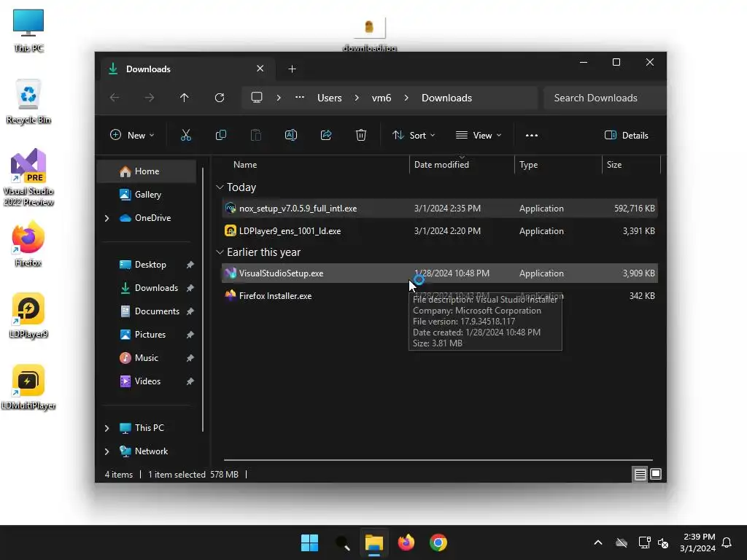Select This PC desktop icon
The width and height of the screenshot is (747, 560).
coord(28,29)
